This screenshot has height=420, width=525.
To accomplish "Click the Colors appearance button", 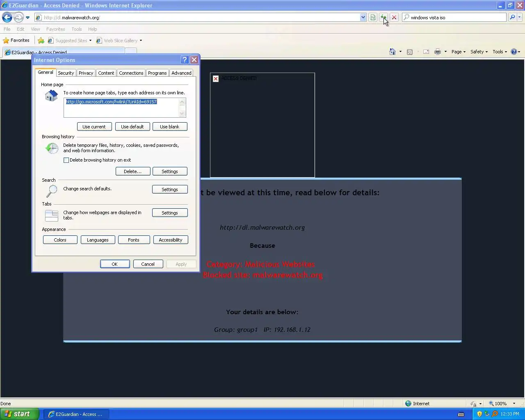I will pos(60,240).
